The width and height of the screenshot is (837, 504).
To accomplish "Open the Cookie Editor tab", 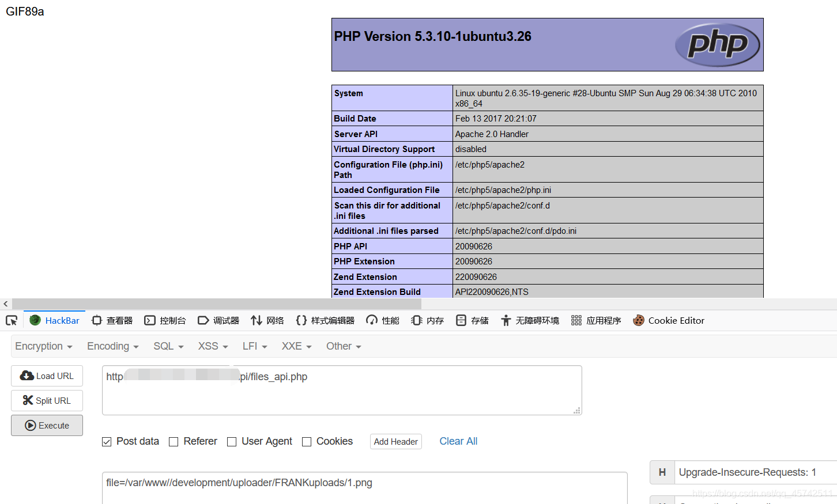I will pyautogui.click(x=669, y=321).
